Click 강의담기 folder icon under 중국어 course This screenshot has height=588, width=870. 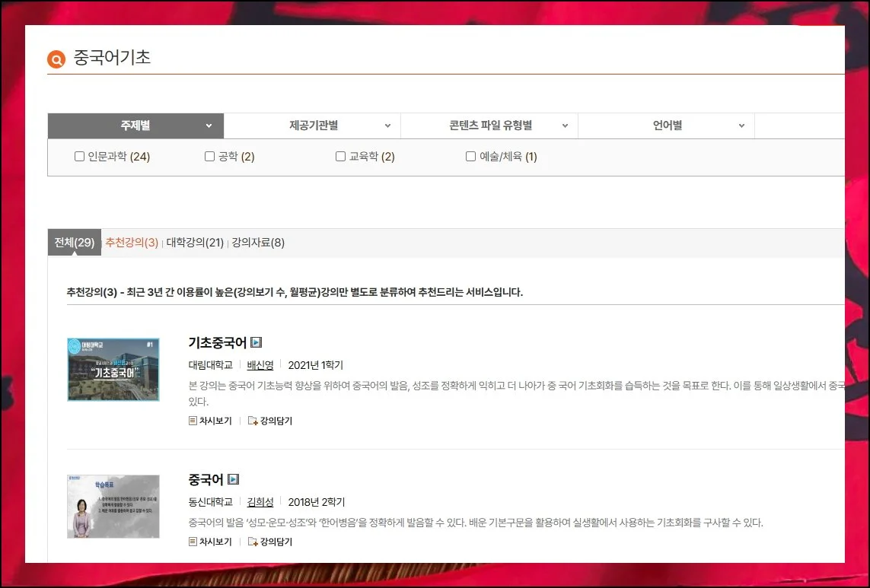click(253, 542)
